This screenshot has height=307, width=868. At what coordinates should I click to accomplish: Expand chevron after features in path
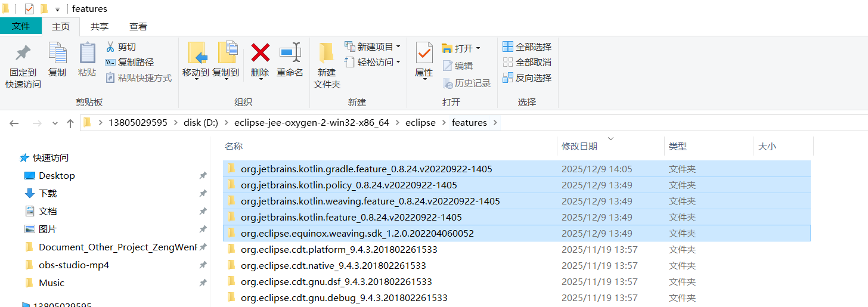(494, 123)
